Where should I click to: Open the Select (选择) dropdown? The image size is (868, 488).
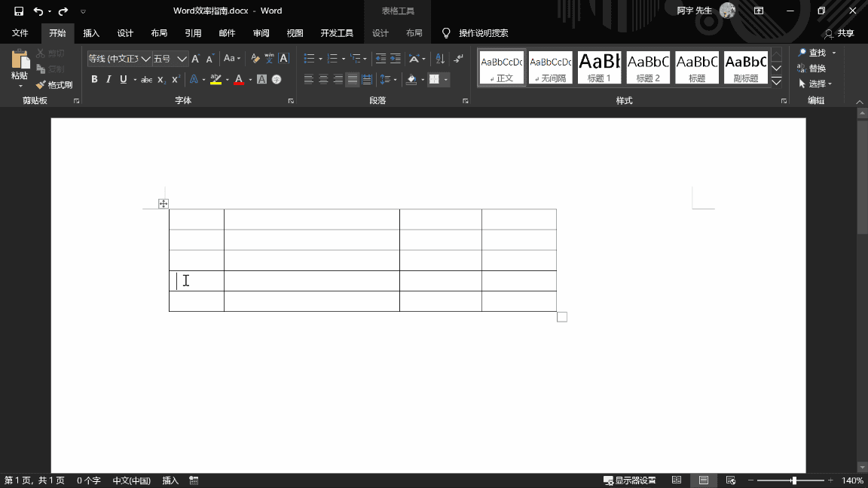click(815, 84)
